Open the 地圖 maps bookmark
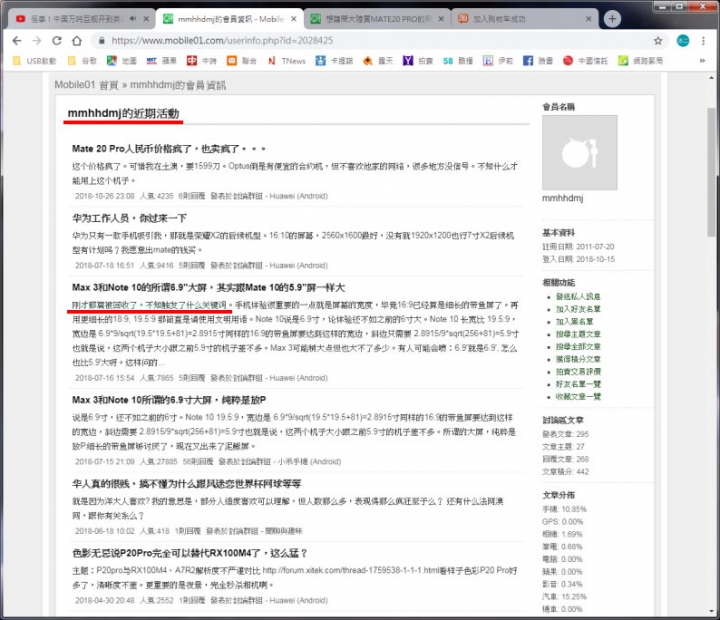The width and height of the screenshot is (720, 620). coord(122,61)
